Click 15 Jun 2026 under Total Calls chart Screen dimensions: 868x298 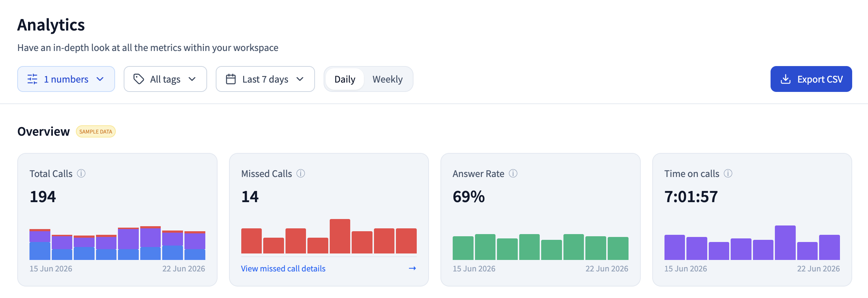pos(51,269)
